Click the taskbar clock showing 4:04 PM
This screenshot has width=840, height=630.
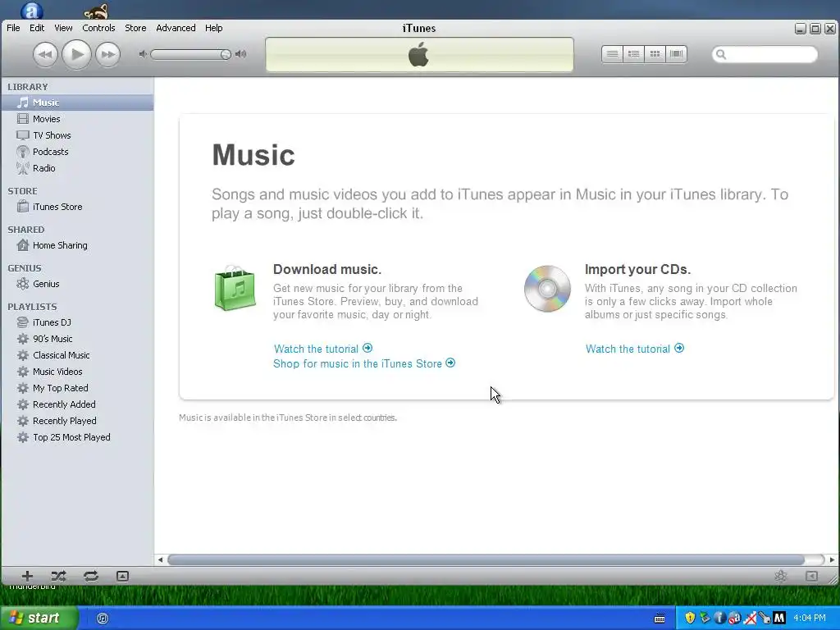810,618
